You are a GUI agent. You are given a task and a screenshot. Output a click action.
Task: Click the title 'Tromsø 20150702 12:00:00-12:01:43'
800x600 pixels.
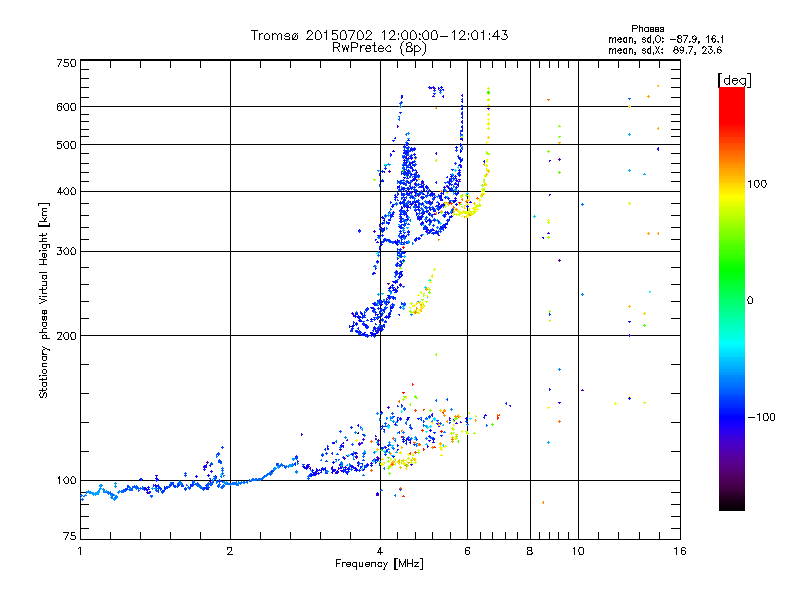click(x=379, y=35)
